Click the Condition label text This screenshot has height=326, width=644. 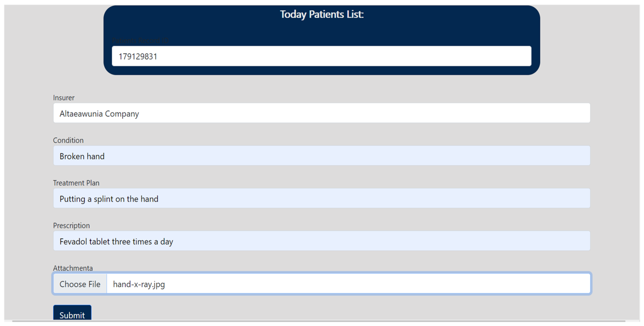pos(68,140)
